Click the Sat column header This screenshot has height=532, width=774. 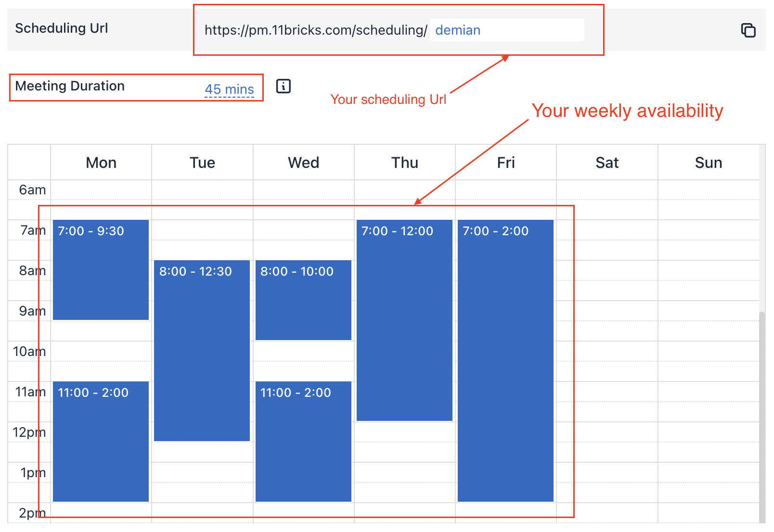click(x=607, y=163)
